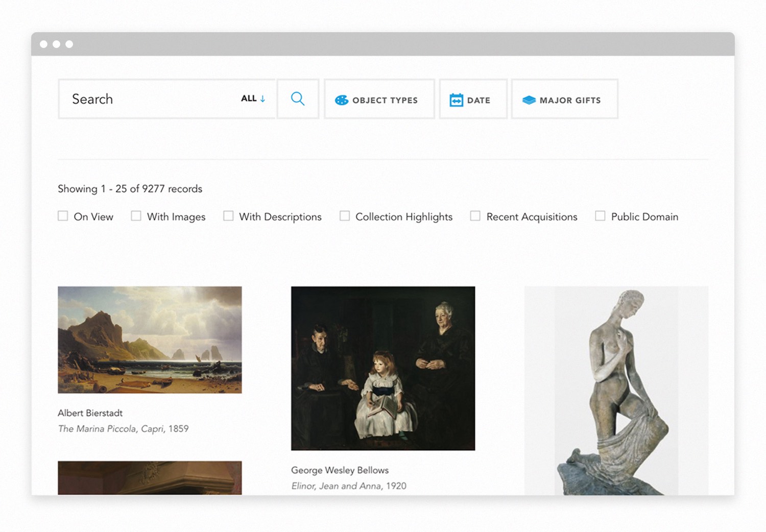Image resolution: width=766 pixels, height=532 pixels.
Task: Focus the Search text field
Action: coord(167,99)
